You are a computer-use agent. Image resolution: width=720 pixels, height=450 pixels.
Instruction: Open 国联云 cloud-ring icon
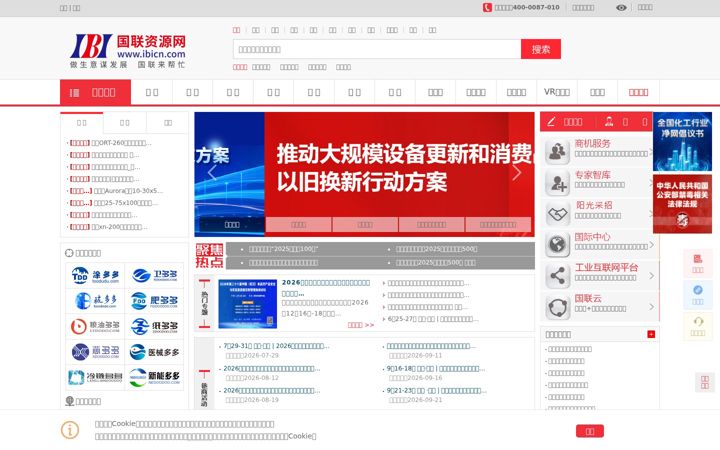pyautogui.click(x=557, y=306)
